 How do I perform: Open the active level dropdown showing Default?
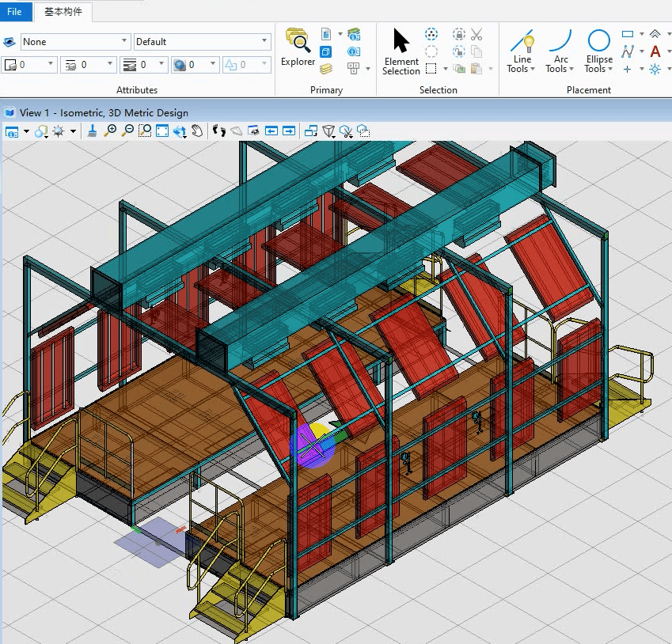(x=202, y=42)
